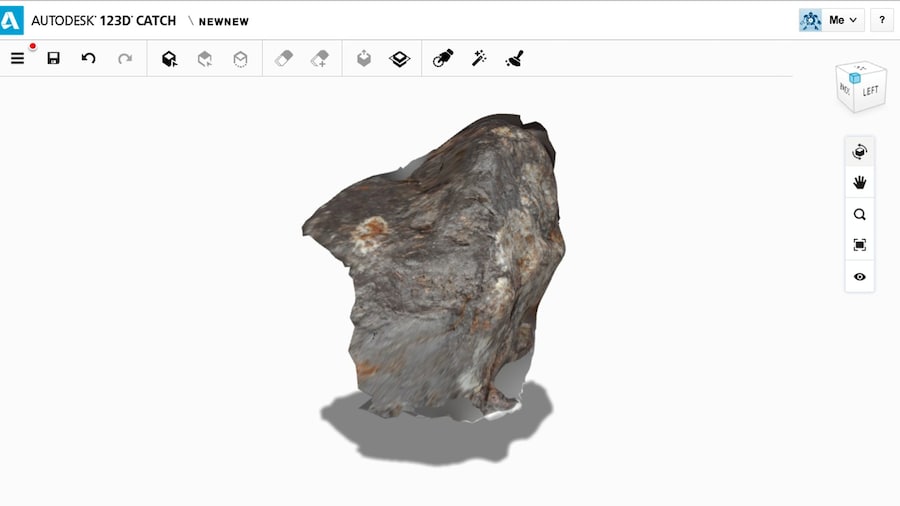Screen dimensions: 900x506
Task: Click the top face of the view cube
Action: click(x=861, y=68)
